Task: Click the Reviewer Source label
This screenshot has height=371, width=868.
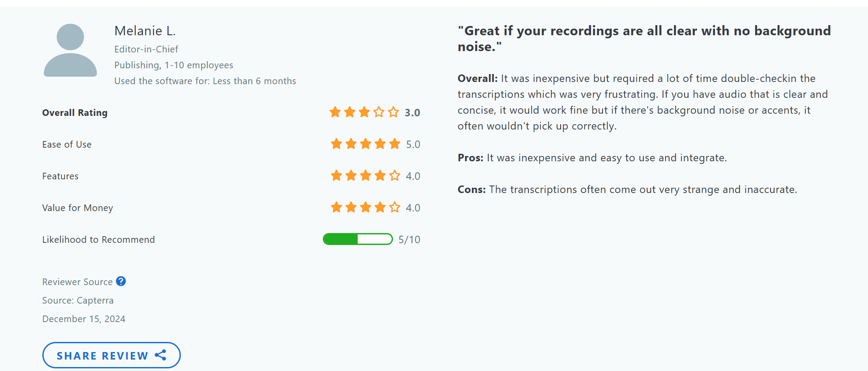Action: click(77, 282)
